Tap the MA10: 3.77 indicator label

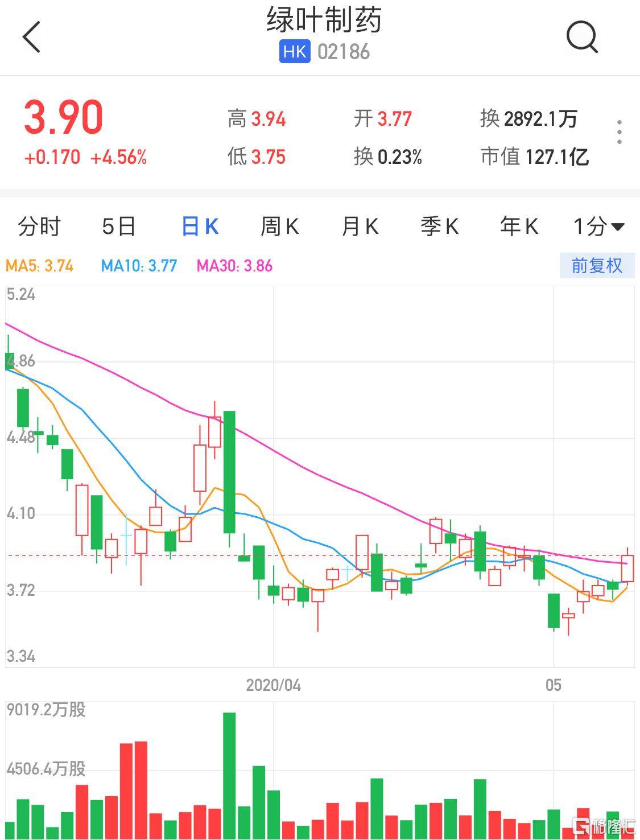[x=139, y=266]
